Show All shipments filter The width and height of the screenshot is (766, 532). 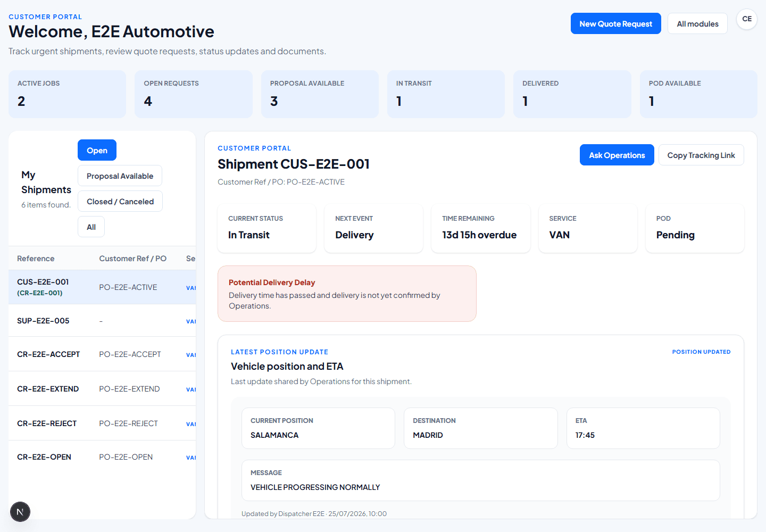click(x=91, y=227)
